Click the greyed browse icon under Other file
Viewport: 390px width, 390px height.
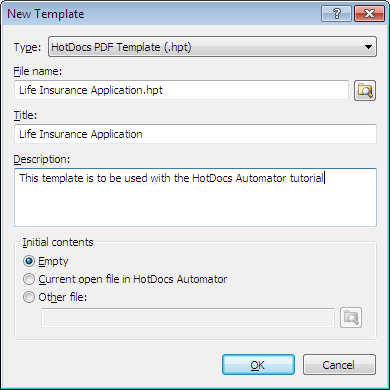(x=351, y=317)
